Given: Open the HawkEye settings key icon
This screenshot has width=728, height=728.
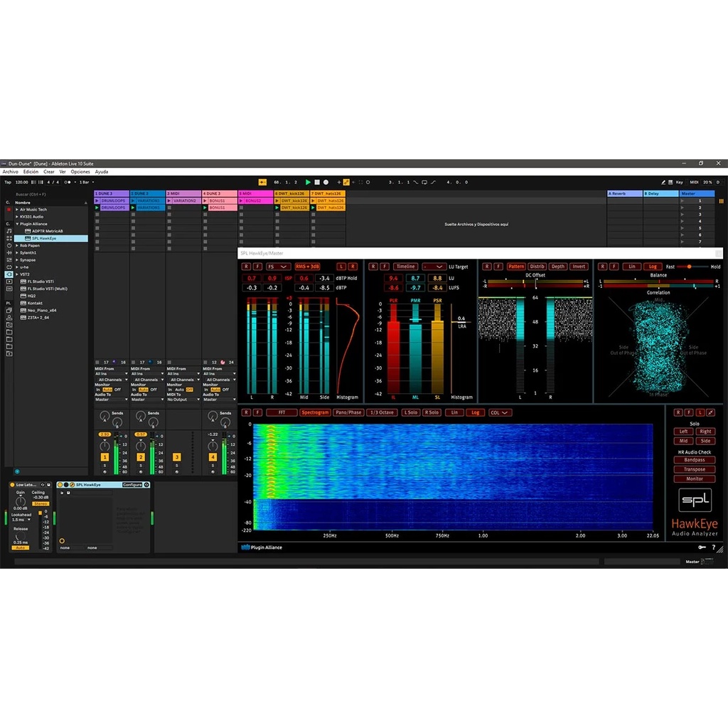Looking at the screenshot, I should [702, 547].
